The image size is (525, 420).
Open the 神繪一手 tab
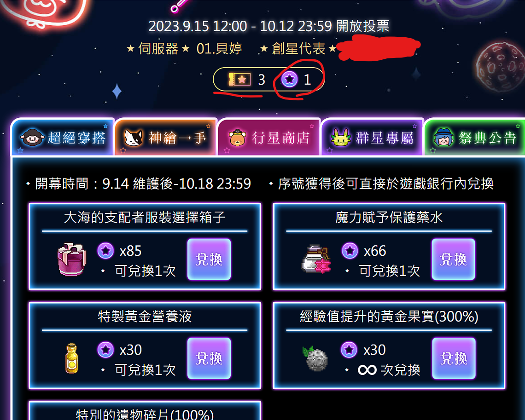pyautogui.click(x=166, y=137)
